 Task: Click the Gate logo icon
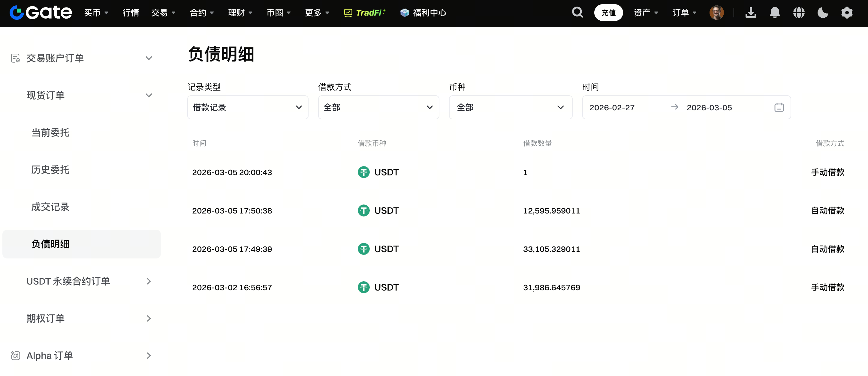tap(17, 13)
